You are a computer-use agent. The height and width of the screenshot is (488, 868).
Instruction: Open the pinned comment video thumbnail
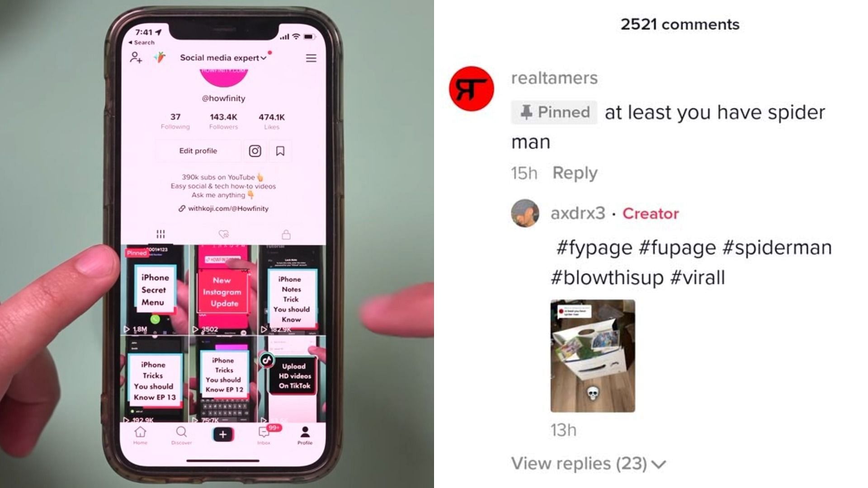[592, 356]
